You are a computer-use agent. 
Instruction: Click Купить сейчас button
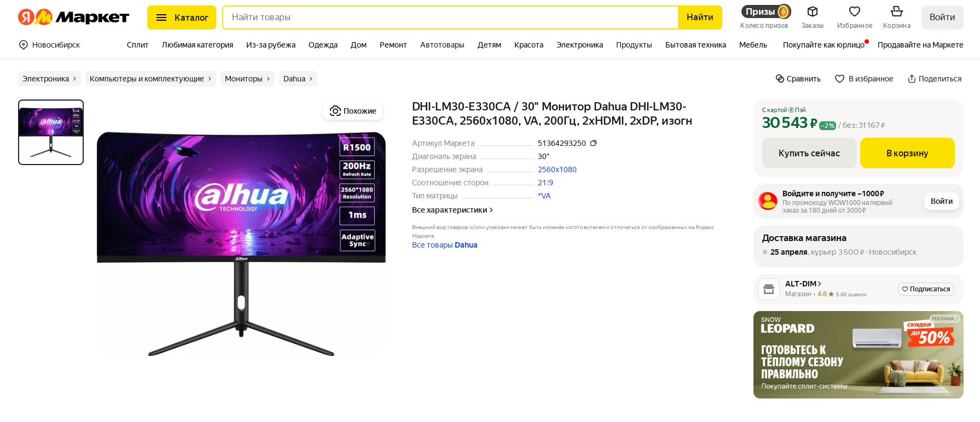809,153
